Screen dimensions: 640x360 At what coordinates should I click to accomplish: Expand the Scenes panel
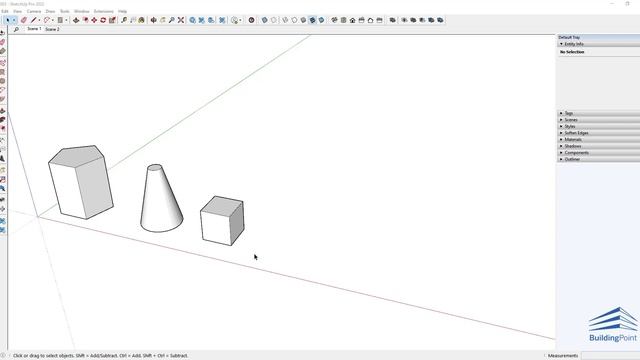[561, 120]
